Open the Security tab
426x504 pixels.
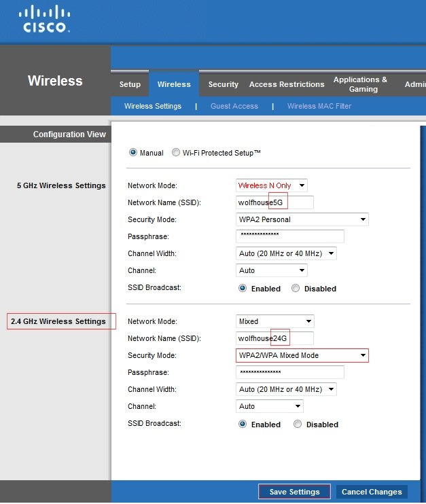pos(223,84)
